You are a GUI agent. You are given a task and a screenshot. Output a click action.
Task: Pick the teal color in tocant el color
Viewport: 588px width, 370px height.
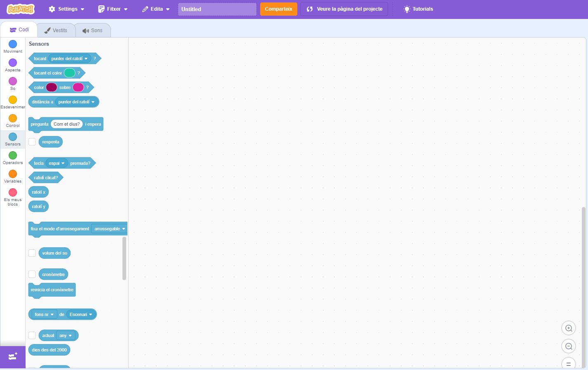[70, 73]
